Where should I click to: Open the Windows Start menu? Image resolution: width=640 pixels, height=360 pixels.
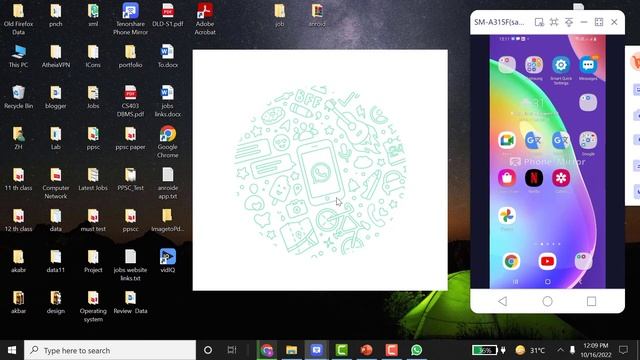(12, 350)
